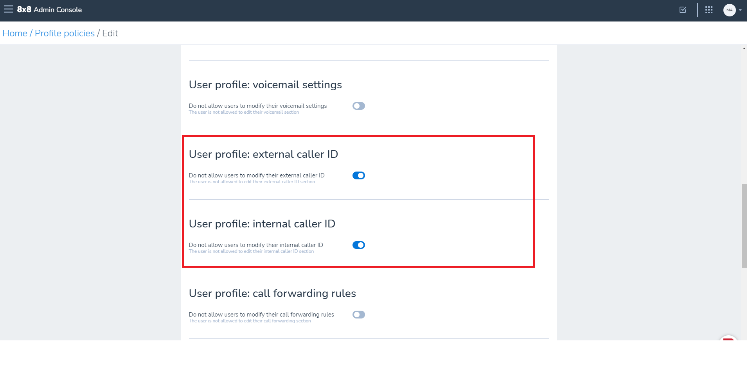Click the 'Do not allow users to modify their external caller ID' label
The width and height of the screenshot is (750, 390).
tap(257, 175)
